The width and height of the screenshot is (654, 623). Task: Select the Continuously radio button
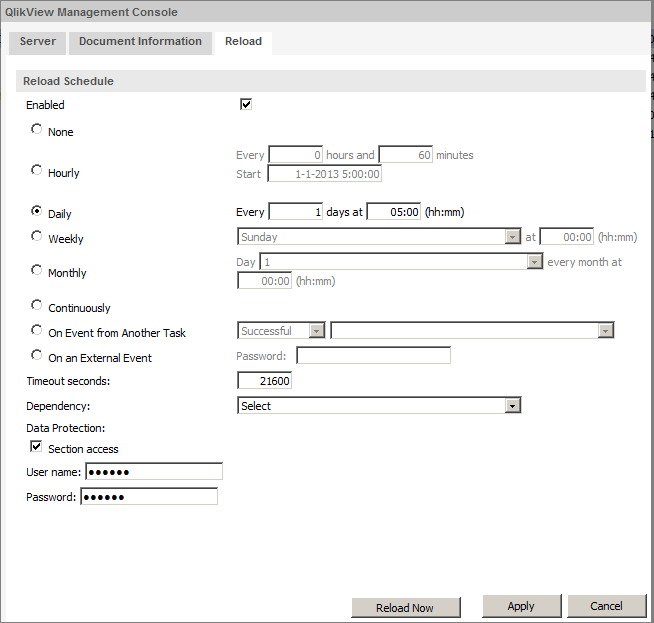37,306
